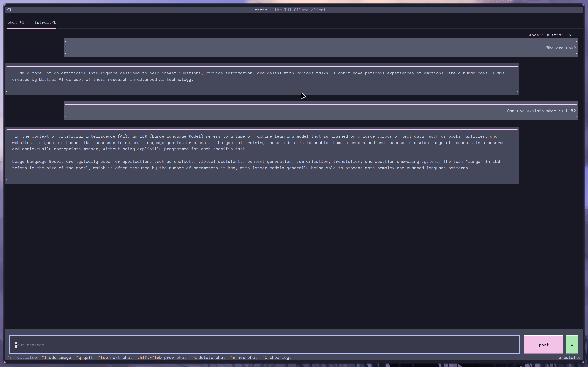This screenshot has height=367, width=588.
Task: Open the ^p palette command
Action: click(568, 358)
